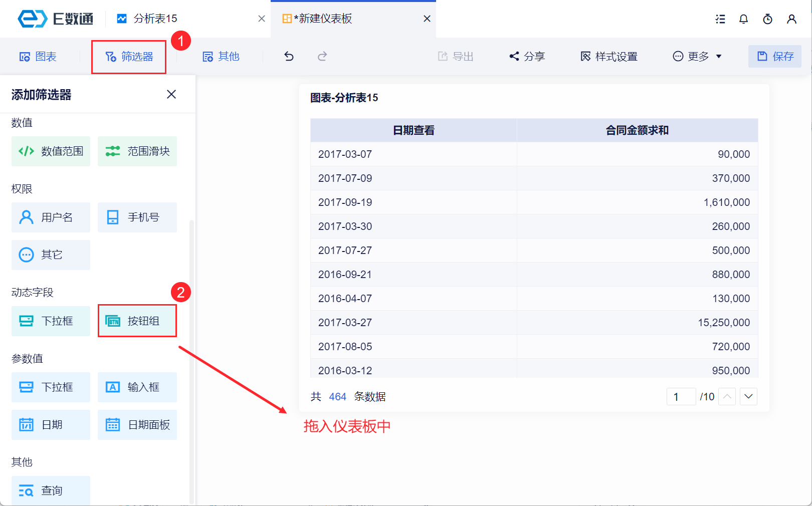Click the 464 total record count
Viewport: 812px width, 506px height.
(x=337, y=397)
